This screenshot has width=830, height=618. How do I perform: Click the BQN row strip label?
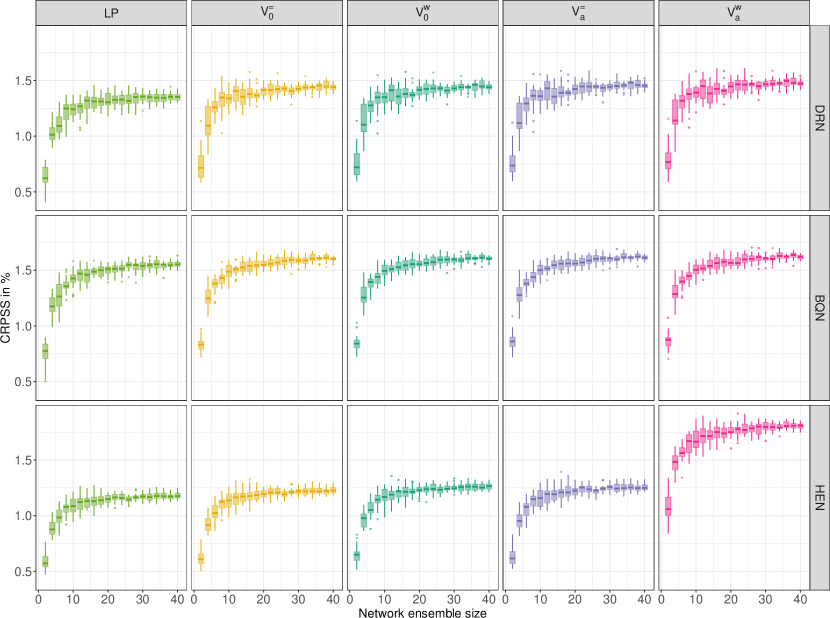pyautogui.click(x=819, y=308)
